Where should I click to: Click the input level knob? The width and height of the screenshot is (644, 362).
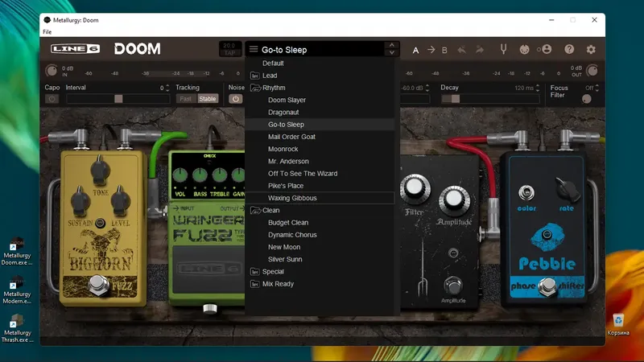pos(52,71)
